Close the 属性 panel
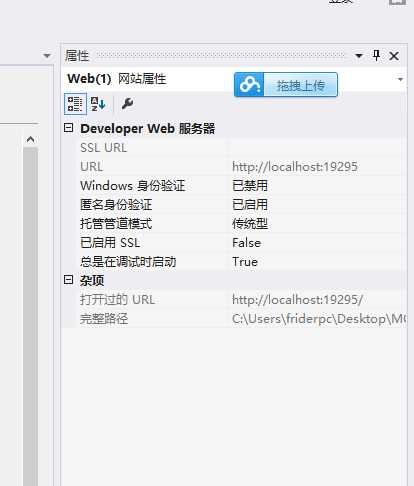The height and width of the screenshot is (486, 414). pos(394,56)
